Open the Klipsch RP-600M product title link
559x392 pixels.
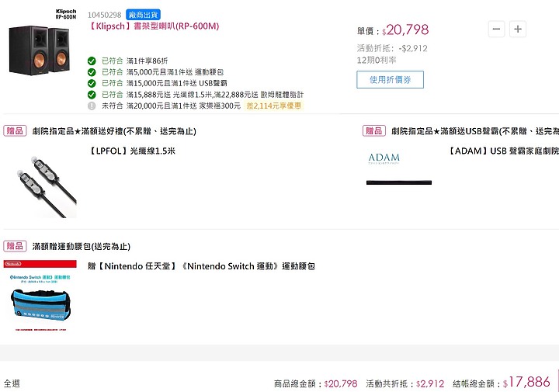[x=154, y=26]
